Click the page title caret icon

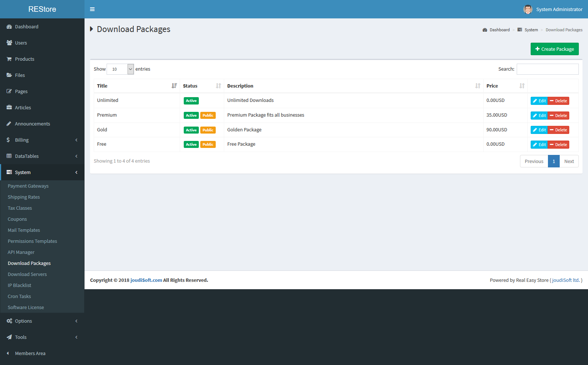tap(92, 29)
